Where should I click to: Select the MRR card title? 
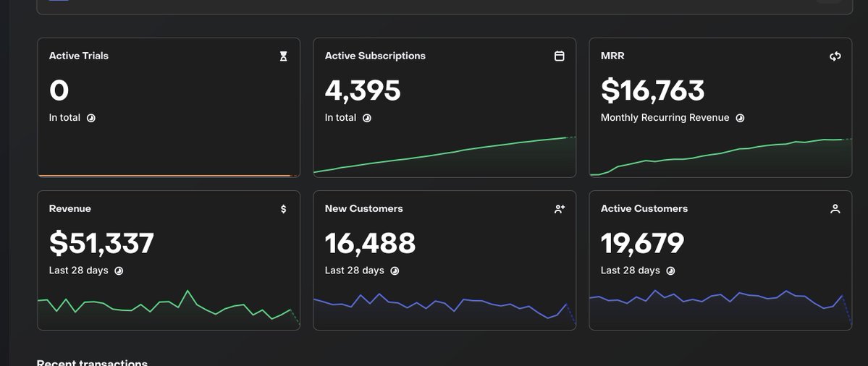[612, 56]
